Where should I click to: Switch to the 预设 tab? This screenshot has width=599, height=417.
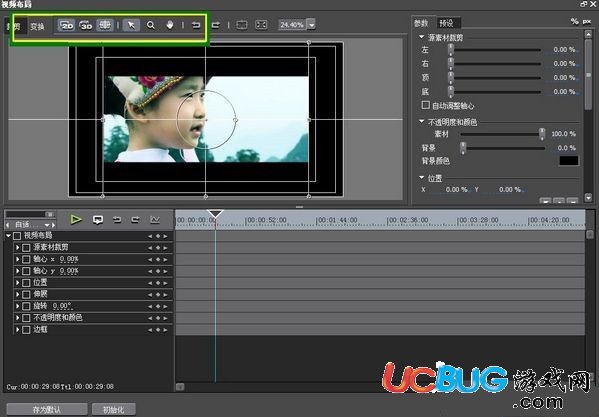coord(446,23)
